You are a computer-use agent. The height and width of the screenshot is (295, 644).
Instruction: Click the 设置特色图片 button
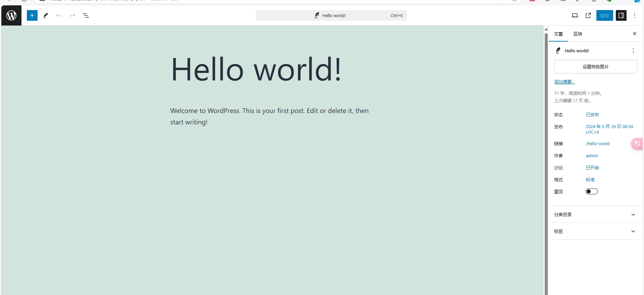tap(596, 67)
